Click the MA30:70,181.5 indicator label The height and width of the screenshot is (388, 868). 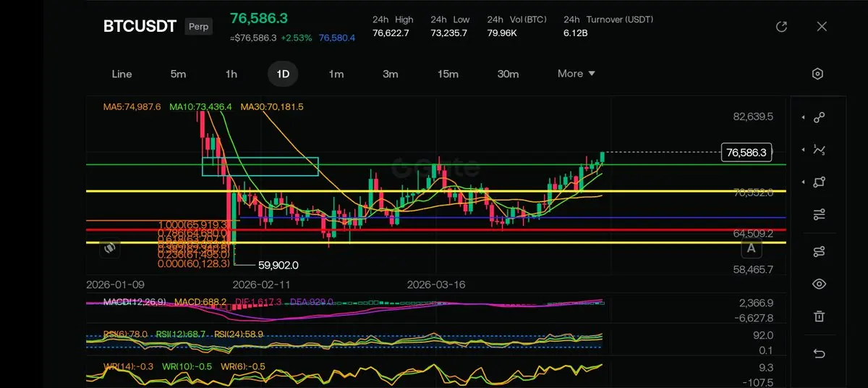pos(272,107)
